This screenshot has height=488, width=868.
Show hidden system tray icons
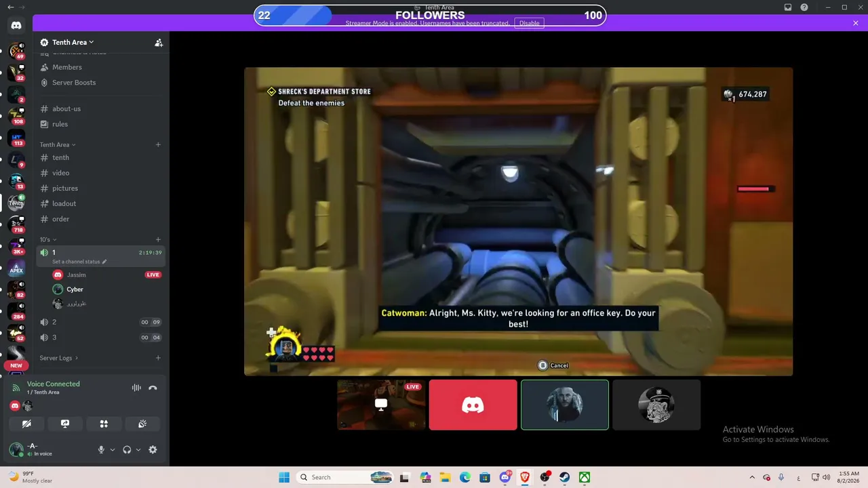(751, 477)
